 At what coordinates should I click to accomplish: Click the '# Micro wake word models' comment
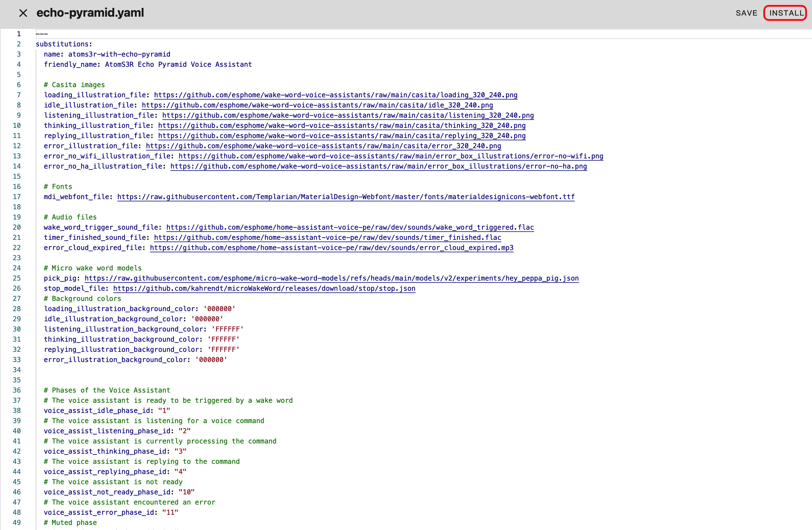point(92,268)
